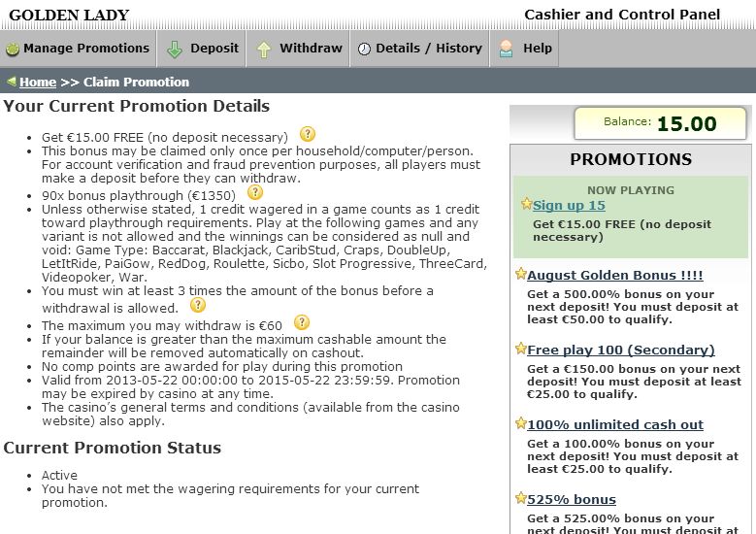Open August Golden Bonus !!!! link

[x=615, y=276]
